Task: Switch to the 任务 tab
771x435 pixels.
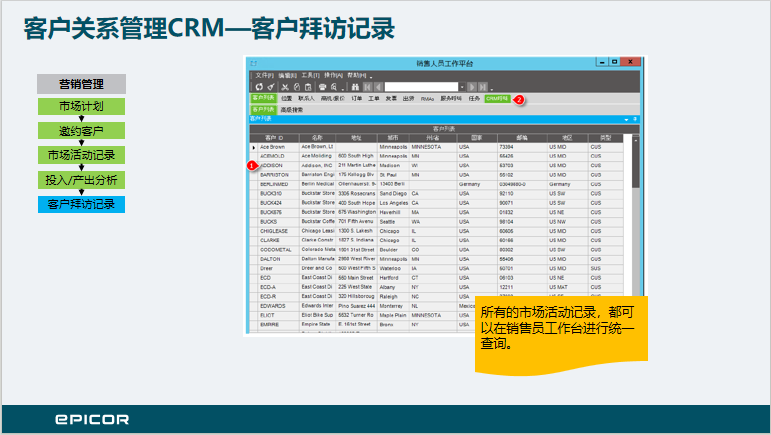Action: tap(474, 99)
